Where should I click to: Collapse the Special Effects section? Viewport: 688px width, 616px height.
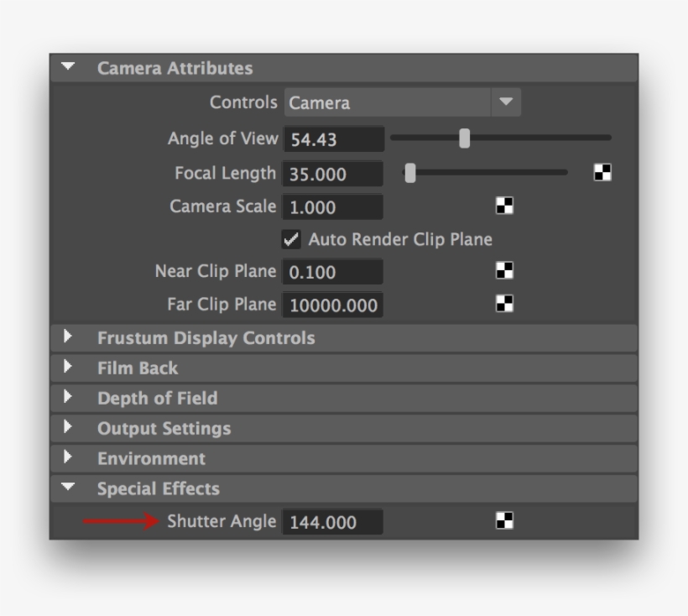(x=69, y=488)
